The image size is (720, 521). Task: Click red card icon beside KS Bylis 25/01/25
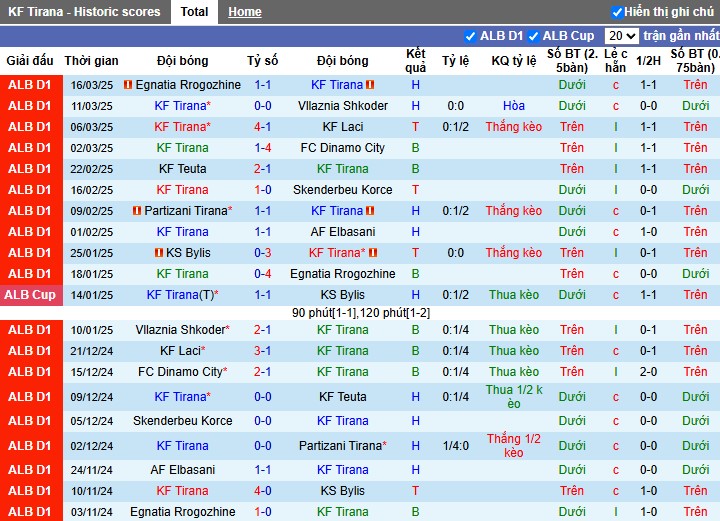pos(159,253)
